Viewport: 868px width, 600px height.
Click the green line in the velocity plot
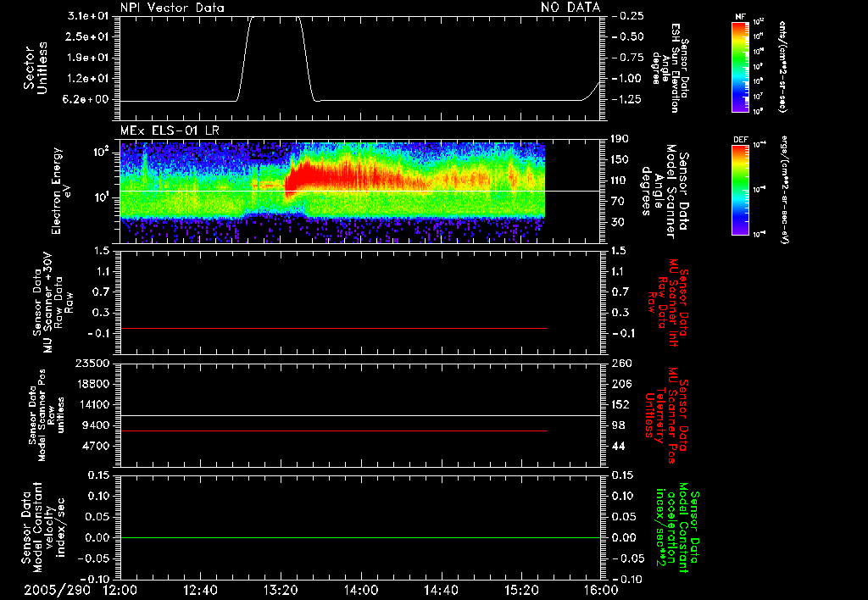pos(360,537)
